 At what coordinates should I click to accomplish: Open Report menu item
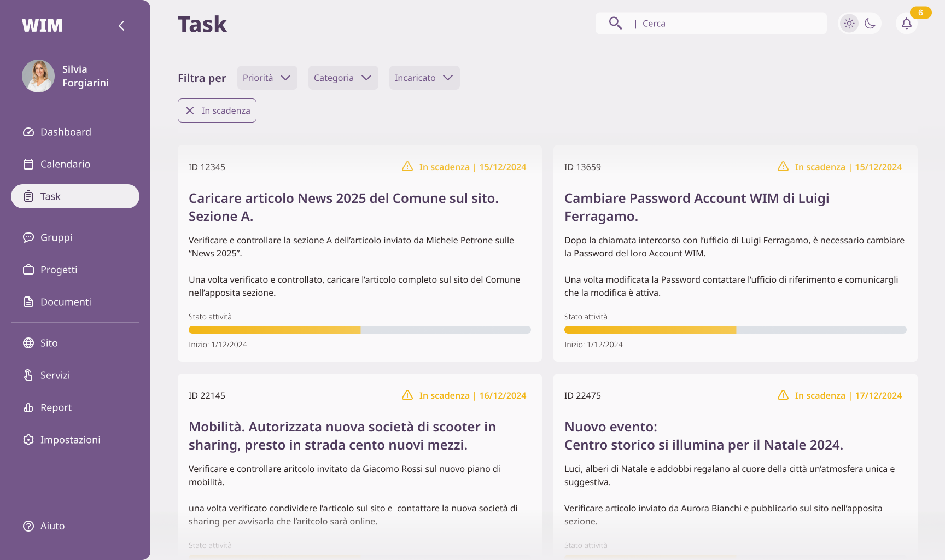pos(75,407)
